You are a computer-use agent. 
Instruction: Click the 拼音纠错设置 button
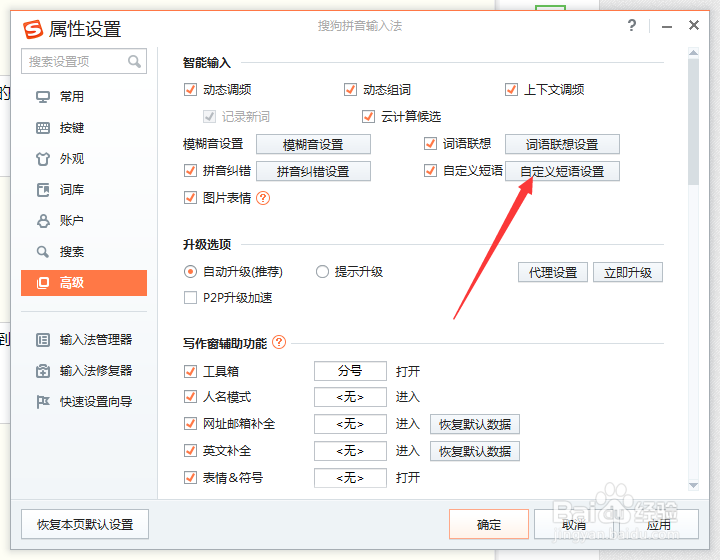(x=313, y=171)
